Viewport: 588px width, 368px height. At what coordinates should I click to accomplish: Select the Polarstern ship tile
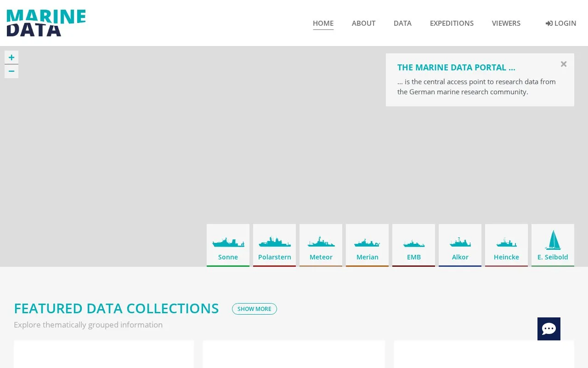[274, 245]
